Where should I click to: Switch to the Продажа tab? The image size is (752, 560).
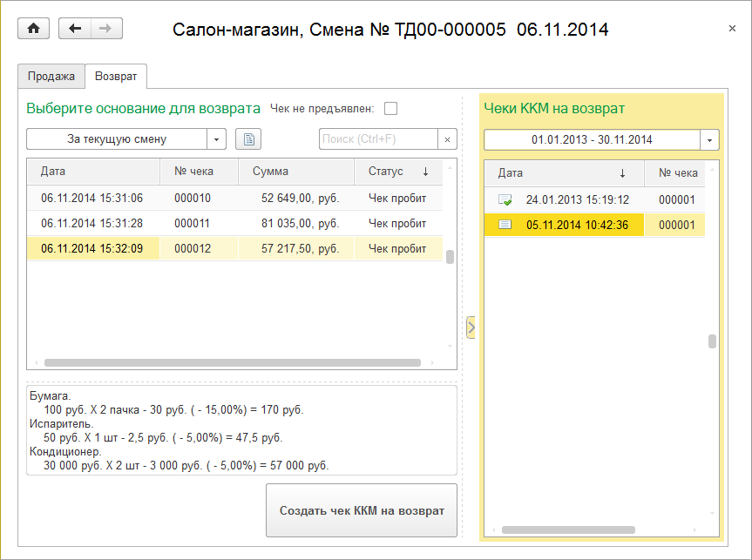click(x=51, y=77)
